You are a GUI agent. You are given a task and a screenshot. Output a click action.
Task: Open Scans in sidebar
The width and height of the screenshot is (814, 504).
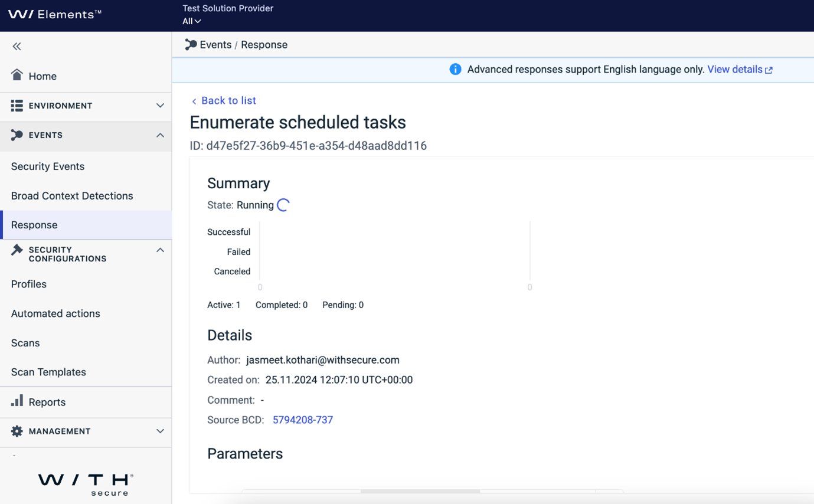[25, 343]
